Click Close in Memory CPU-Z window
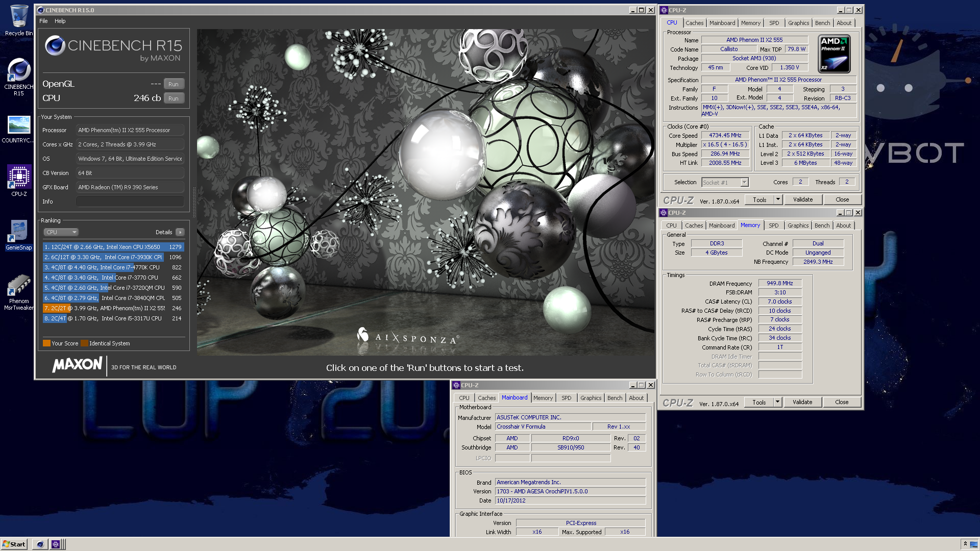The height and width of the screenshot is (551, 980). (x=842, y=402)
